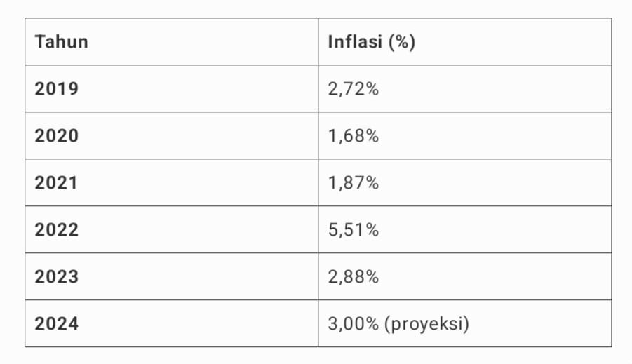Click the 5,51% inflation value
This screenshot has width=632, height=364.
click(354, 230)
